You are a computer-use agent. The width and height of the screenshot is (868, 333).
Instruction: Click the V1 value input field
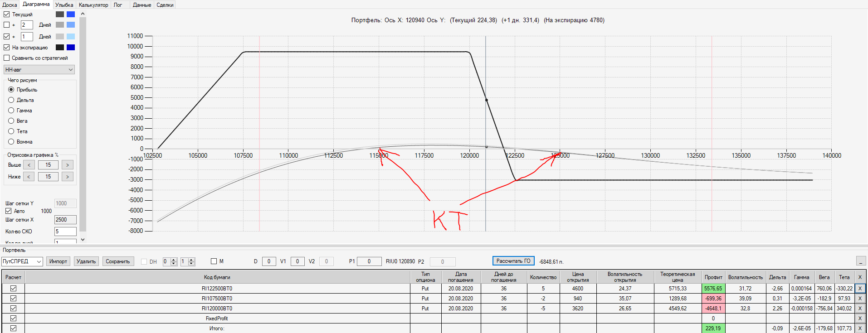[x=297, y=261]
